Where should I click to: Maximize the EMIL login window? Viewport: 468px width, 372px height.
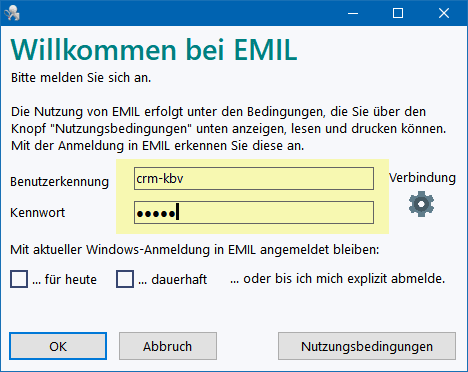(x=398, y=13)
